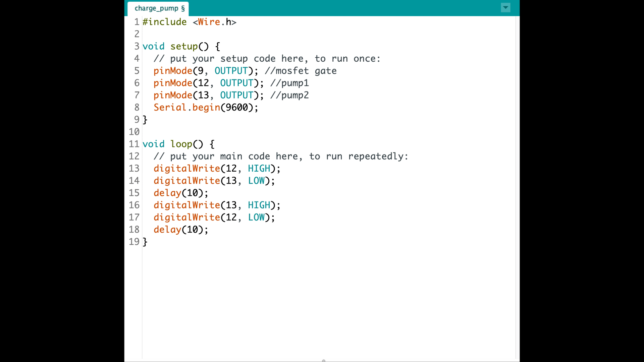Click the paragraph symbol on the tab

click(x=183, y=8)
